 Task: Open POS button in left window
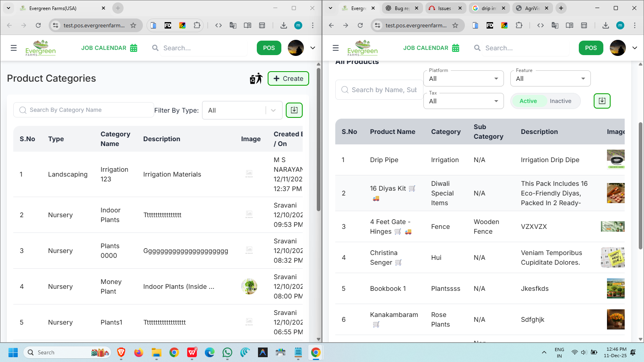(269, 48)
